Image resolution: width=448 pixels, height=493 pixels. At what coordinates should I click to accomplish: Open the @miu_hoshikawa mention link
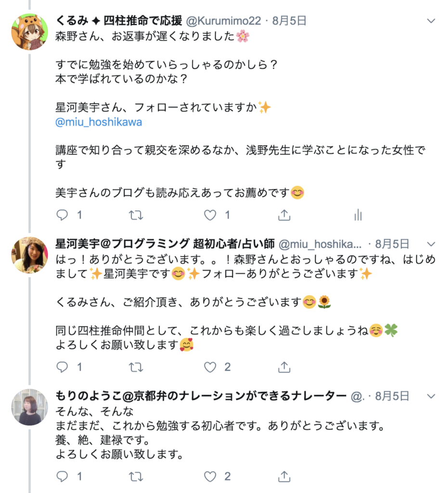coord(99,122)
